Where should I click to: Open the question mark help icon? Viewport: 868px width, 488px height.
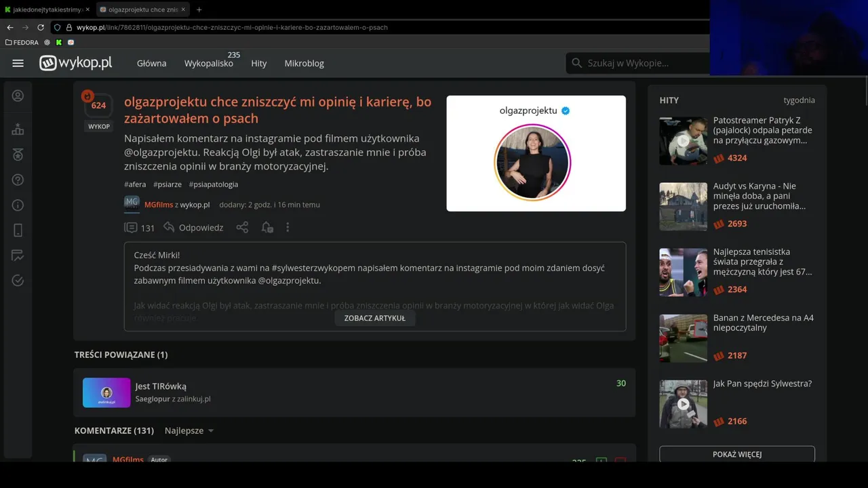pos(18,180)
